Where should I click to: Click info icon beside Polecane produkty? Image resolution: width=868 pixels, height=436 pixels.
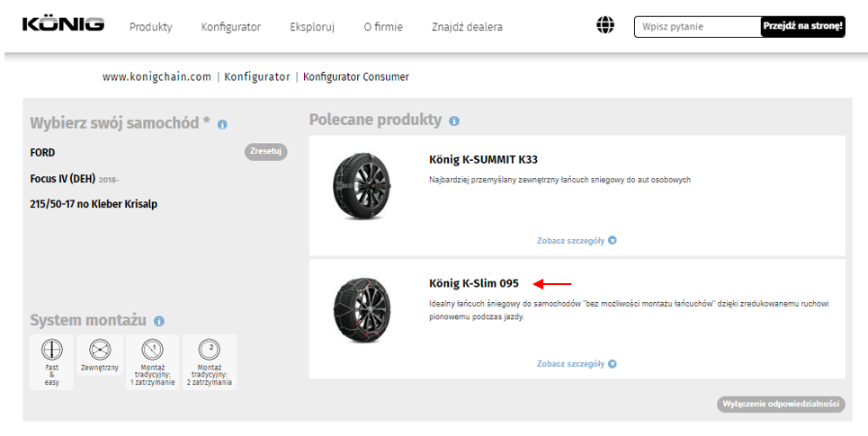[454, 120]
